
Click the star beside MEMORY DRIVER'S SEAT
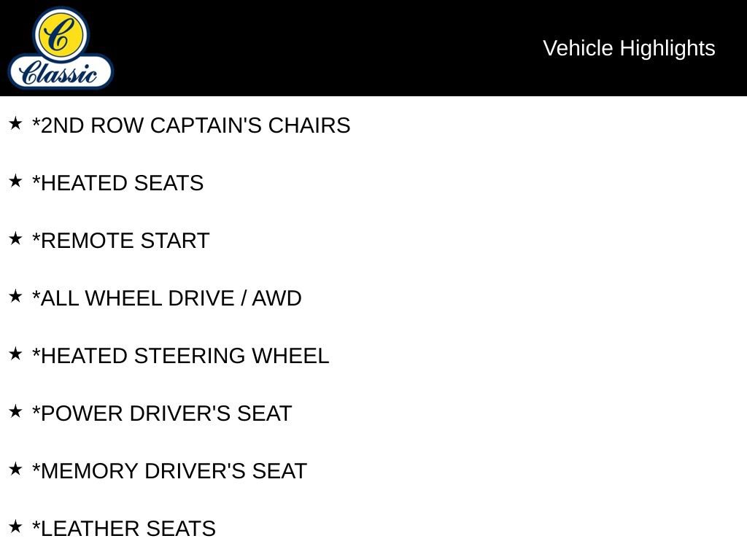(x=15, y=469)
